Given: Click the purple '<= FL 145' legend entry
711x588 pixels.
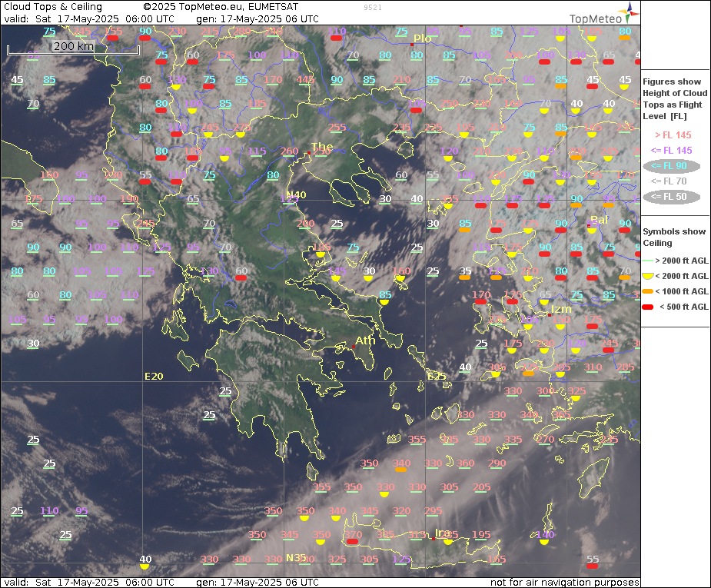Looking at the screenshot, I should coord(671,151).
